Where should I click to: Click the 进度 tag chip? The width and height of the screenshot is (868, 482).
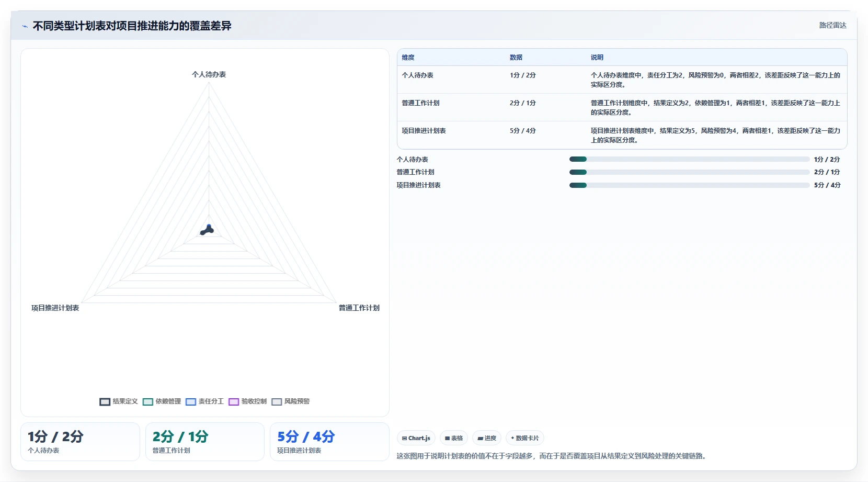[x=487, y=438]
